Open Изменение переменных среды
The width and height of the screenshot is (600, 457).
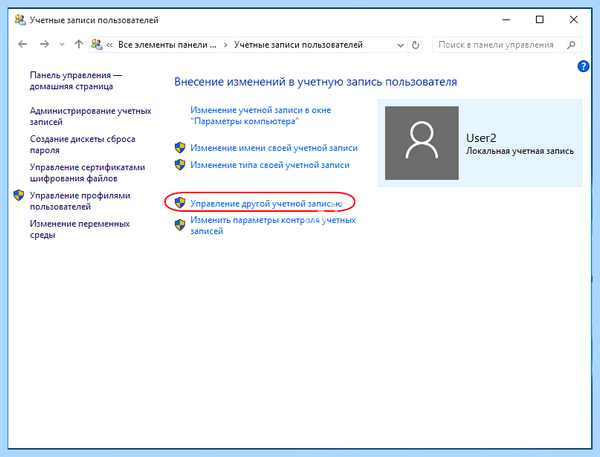click(80, 229)
